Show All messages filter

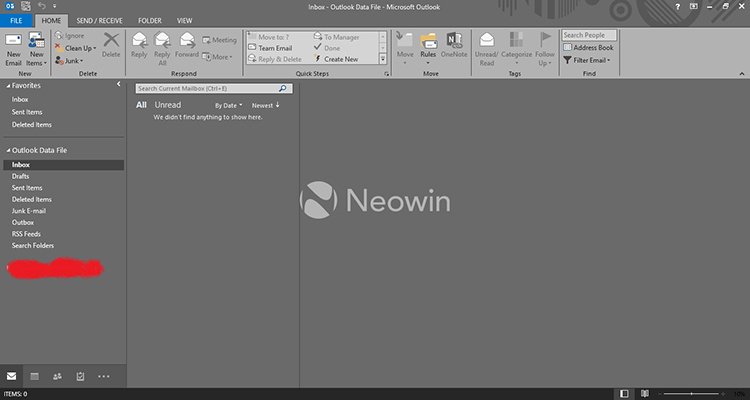coord(141,105)
